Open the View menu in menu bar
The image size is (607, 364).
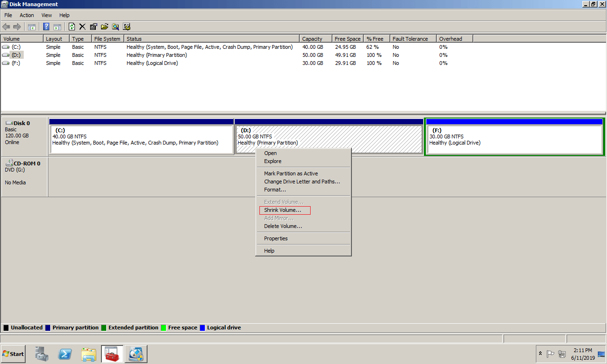point(46,15)
